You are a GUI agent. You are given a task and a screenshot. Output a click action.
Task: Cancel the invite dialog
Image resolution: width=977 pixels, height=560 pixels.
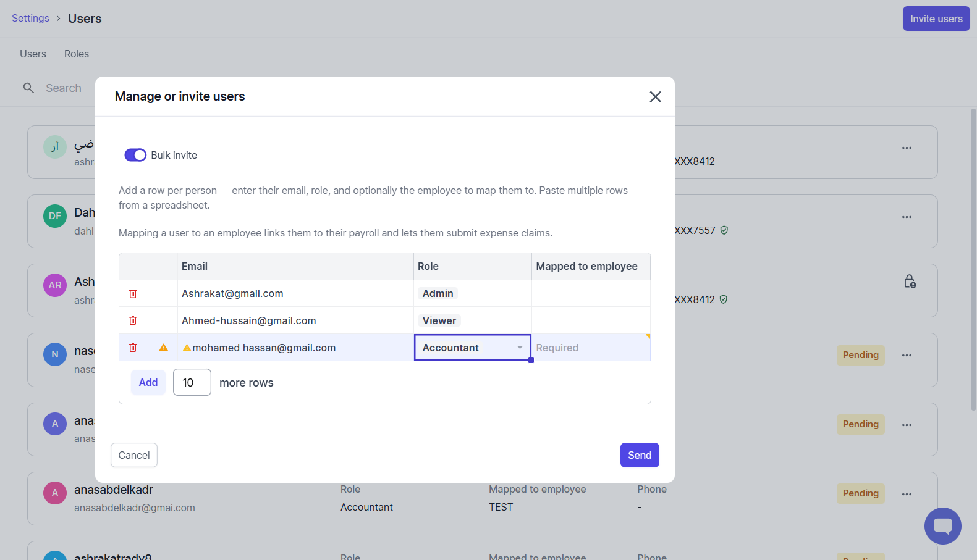click(x=134, y=455)
